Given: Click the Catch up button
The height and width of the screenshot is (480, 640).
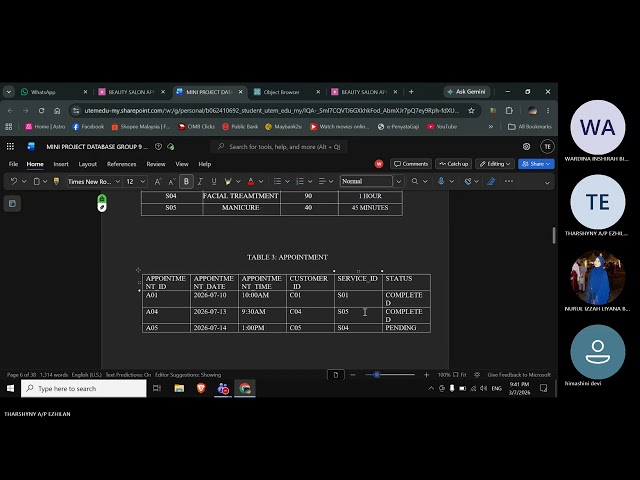Looking at the screenshot, I should [453, 164].
